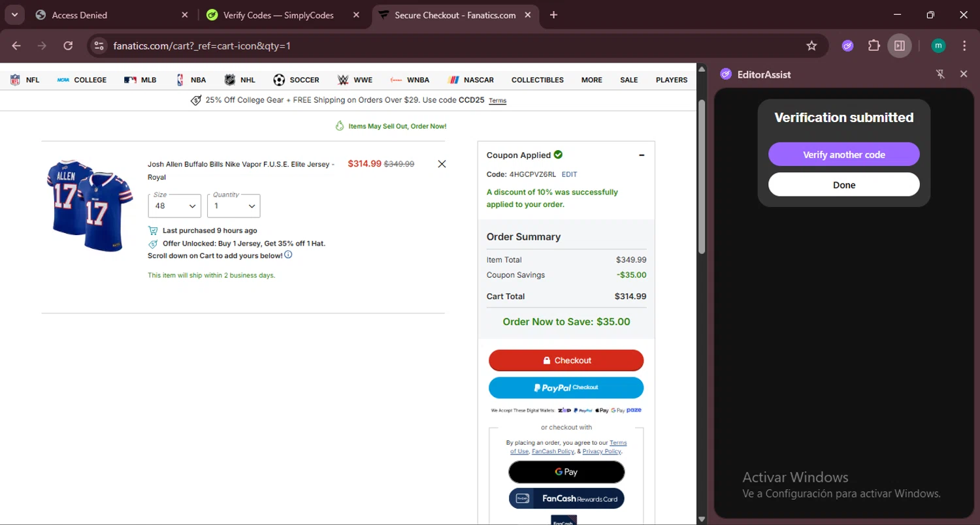Choose the FanCash Rewards Card button
Viewport: 980px width, 525px height.
566,498
